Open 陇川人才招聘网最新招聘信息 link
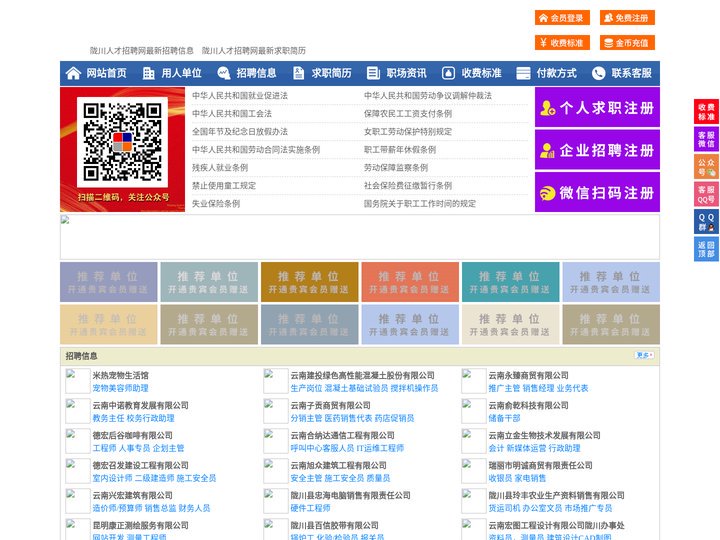Viewport: 720px width, 540px height. (141, 51)
